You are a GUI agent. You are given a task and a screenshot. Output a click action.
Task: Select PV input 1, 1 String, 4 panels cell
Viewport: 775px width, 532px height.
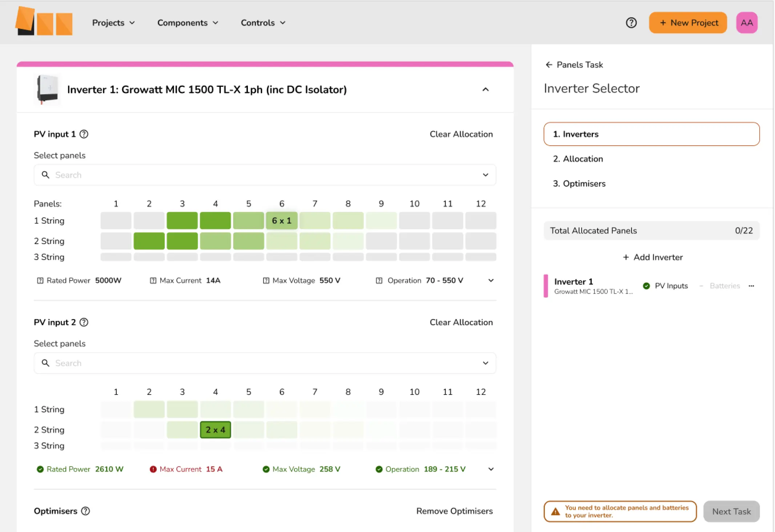point(216,221)
